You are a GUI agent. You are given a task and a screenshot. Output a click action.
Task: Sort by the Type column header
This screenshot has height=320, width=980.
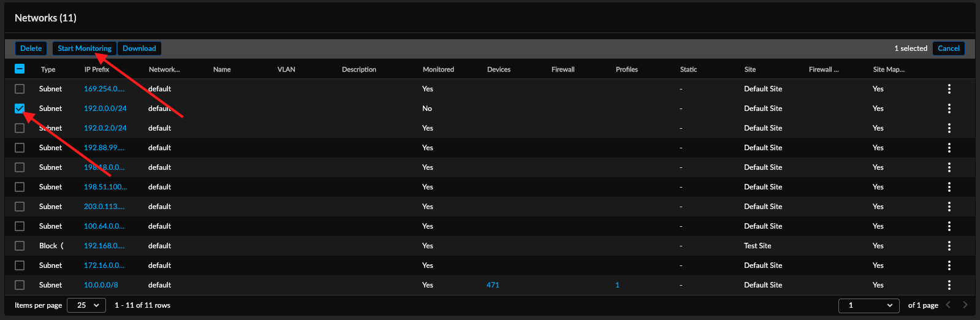pyautogui.click(x=48, y=69)
